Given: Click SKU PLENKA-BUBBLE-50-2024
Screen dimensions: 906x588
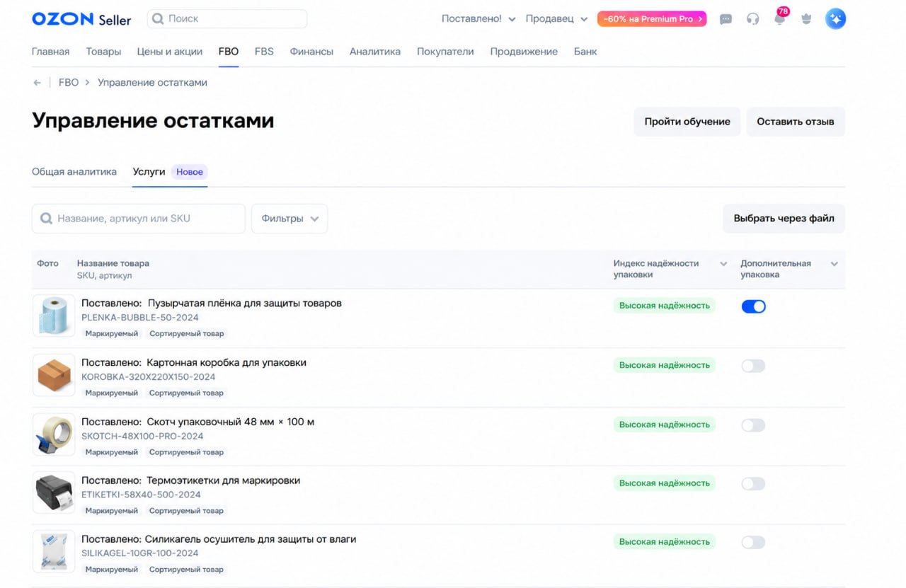Looking at the screenshot, I should (140, 318).
